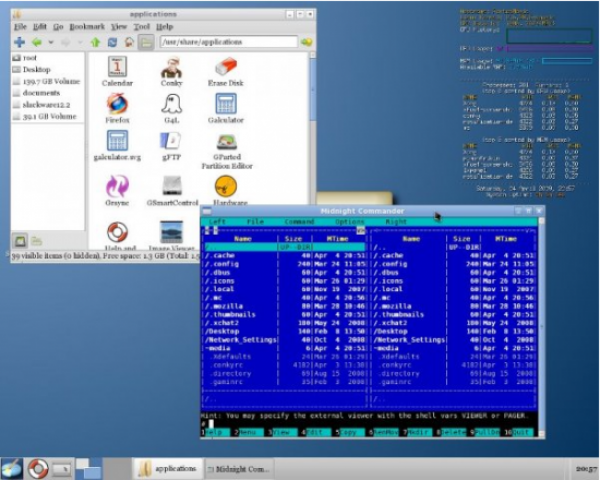Open the G4L ghost icon

point(171,105)
